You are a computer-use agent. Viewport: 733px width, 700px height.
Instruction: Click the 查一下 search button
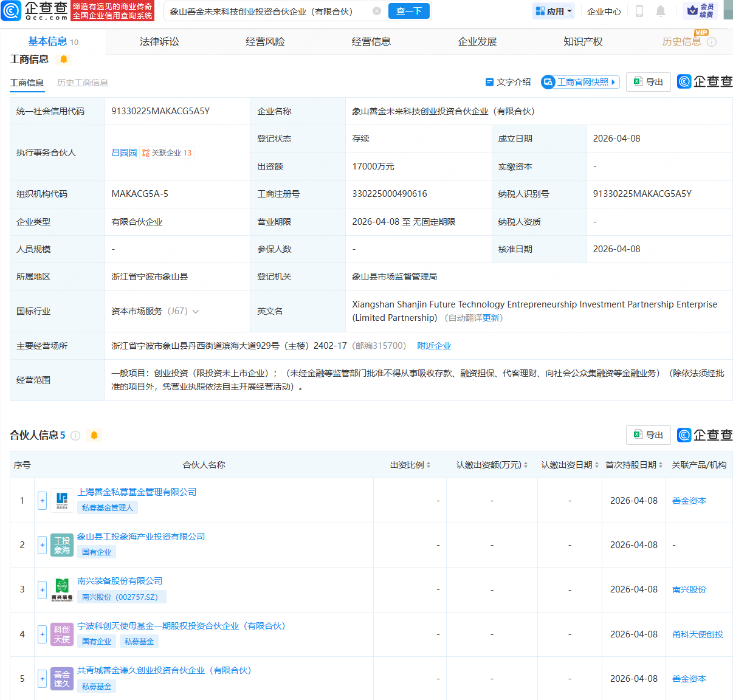(408, 11)
